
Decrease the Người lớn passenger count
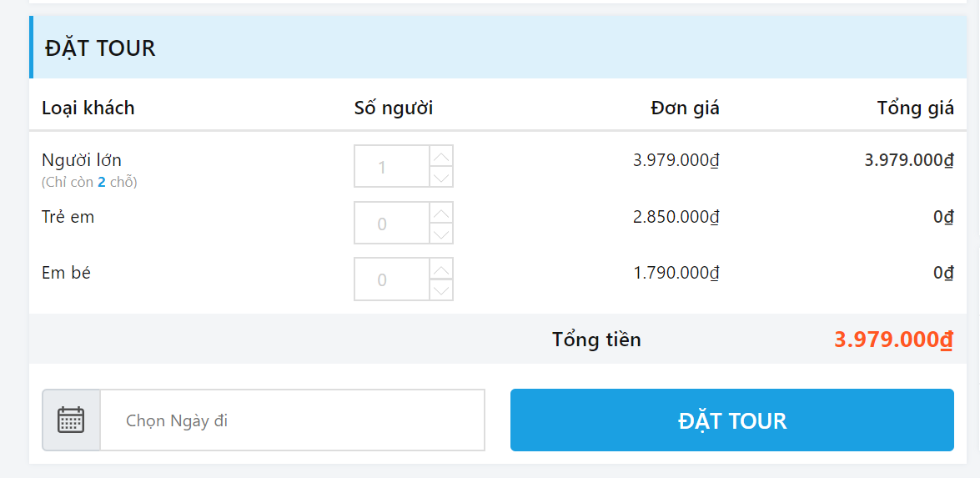pos(441,177)
